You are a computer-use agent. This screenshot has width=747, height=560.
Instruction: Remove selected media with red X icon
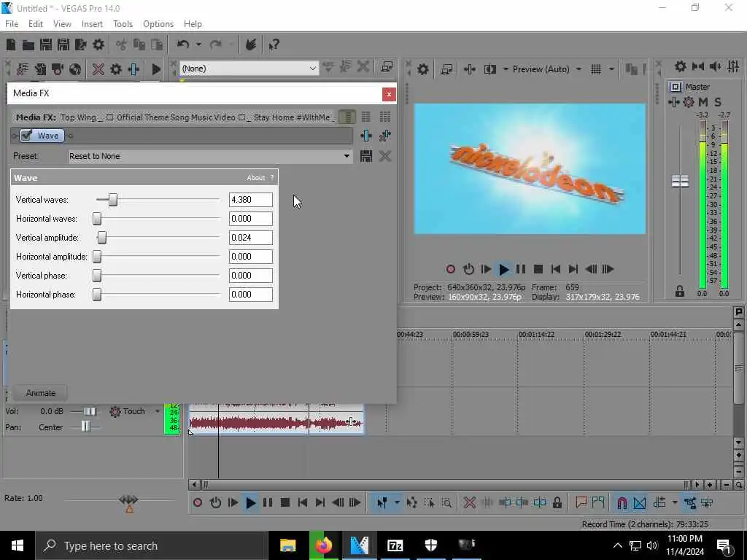coord(98,69)
